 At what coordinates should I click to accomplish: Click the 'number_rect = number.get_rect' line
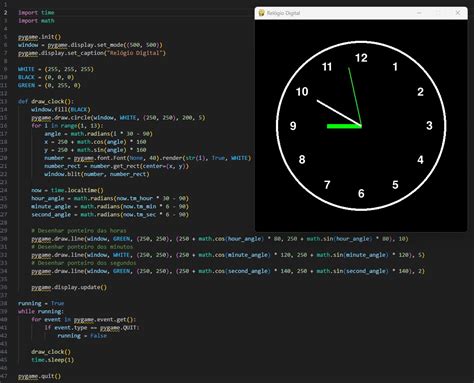click(x=117, y=166)
